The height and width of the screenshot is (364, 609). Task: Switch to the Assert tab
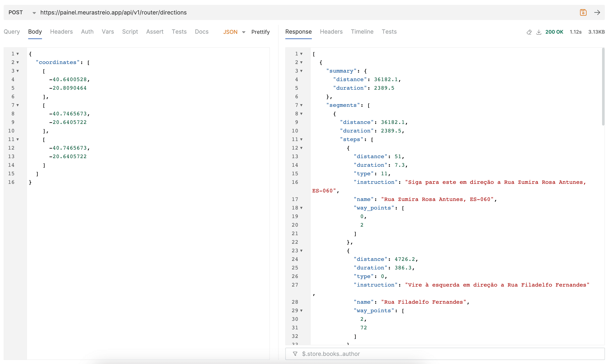click(x=155, y=32)
